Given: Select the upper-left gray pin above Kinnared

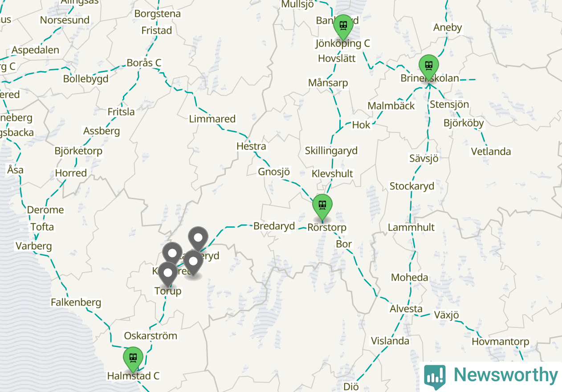Looking at the screenshot, I should (x=172, y=254).
